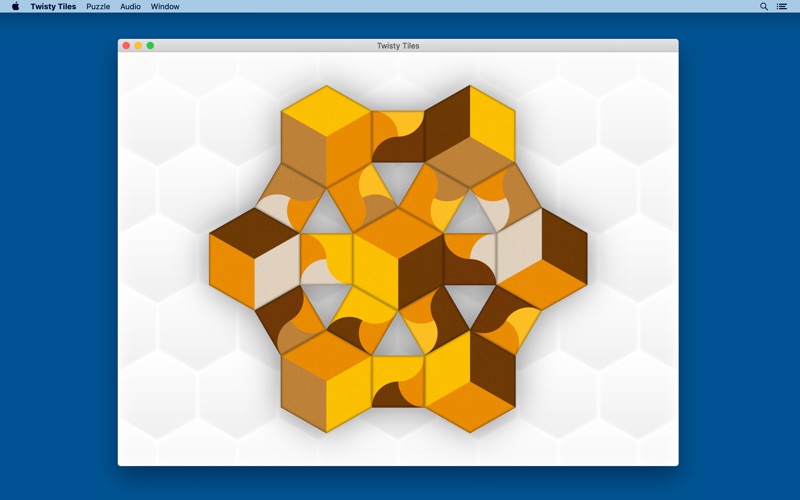Rotate the far-right hexagon with beige face

tap(541, 259)
